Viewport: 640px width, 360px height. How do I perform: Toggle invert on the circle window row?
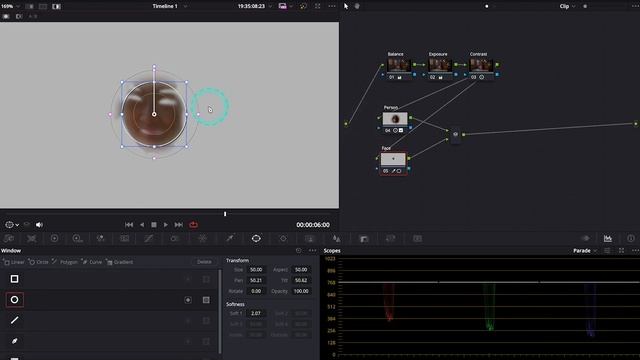click(188, 300)
